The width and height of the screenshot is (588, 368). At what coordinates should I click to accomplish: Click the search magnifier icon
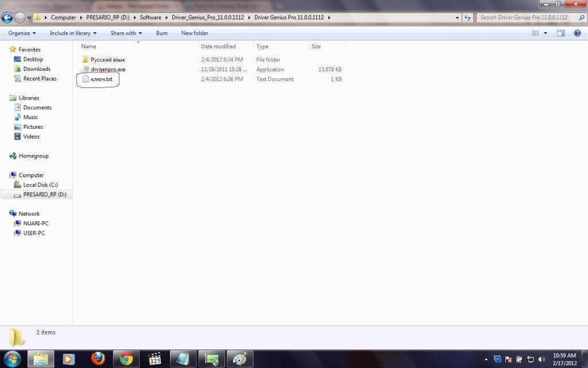click(582, 17)
